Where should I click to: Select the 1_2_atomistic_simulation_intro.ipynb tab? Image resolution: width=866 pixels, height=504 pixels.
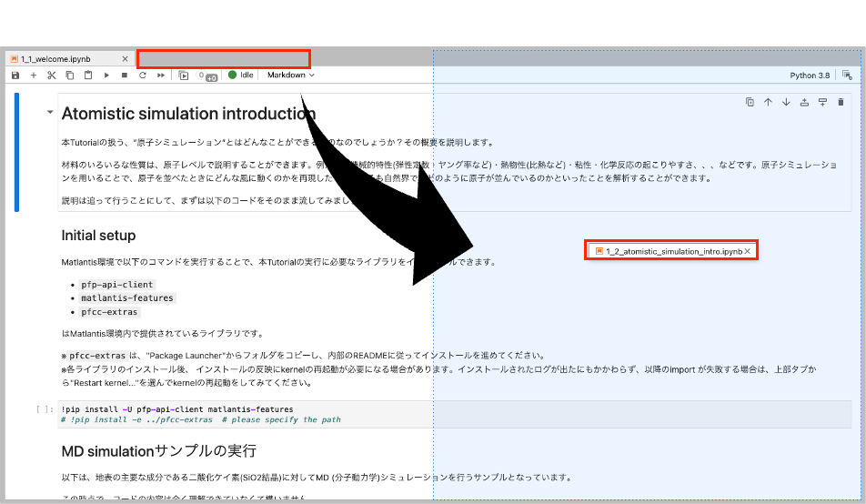(669, 251)
